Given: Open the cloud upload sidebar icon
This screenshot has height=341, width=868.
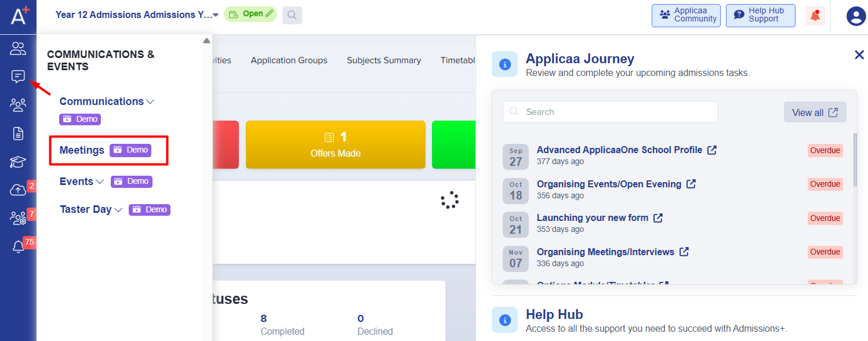Looking at the screenshot, I should coord(18,190).
